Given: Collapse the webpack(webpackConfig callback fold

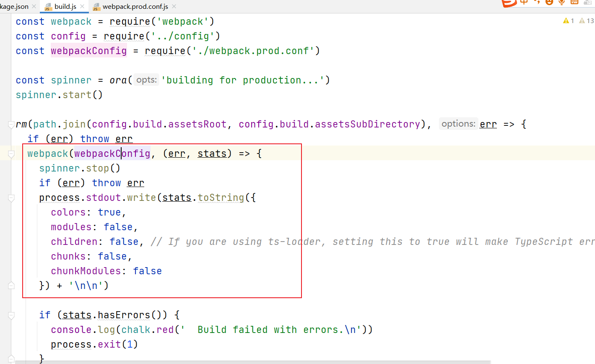Looking at the screenshot, I should 11,154.
